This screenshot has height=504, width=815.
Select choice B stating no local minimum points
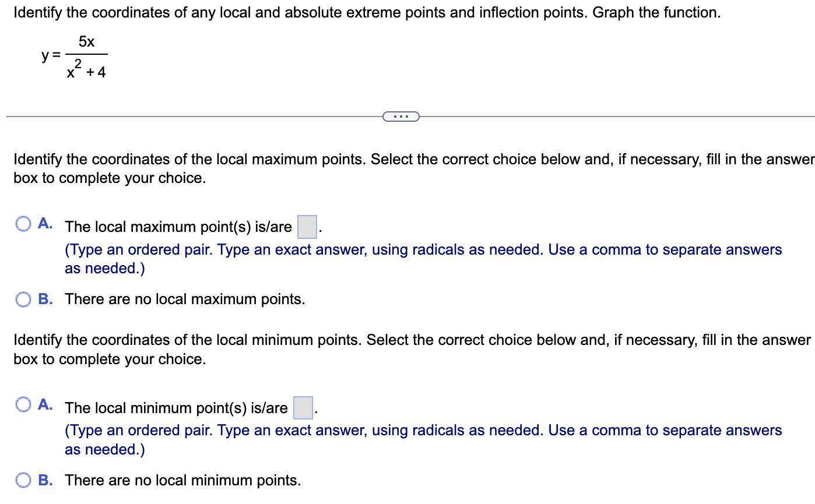(x=23, y=480)
